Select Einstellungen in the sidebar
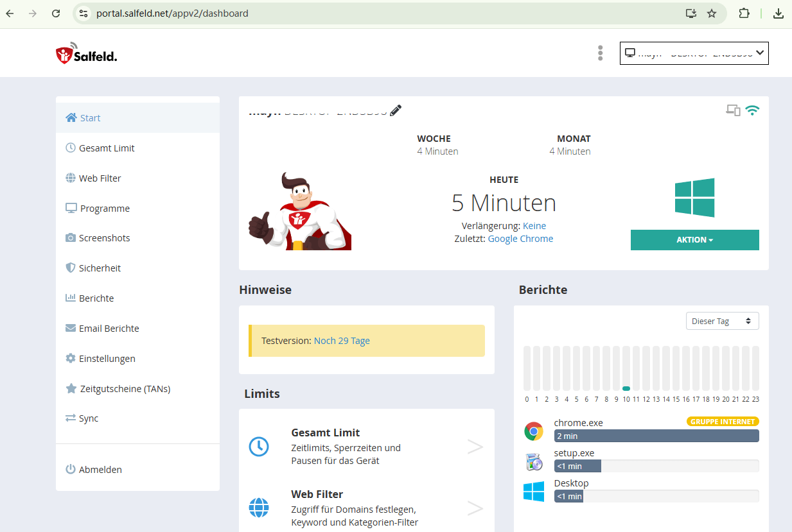This screenshot has height=532, width=792. pyautogui.click(x=107, y=359)
